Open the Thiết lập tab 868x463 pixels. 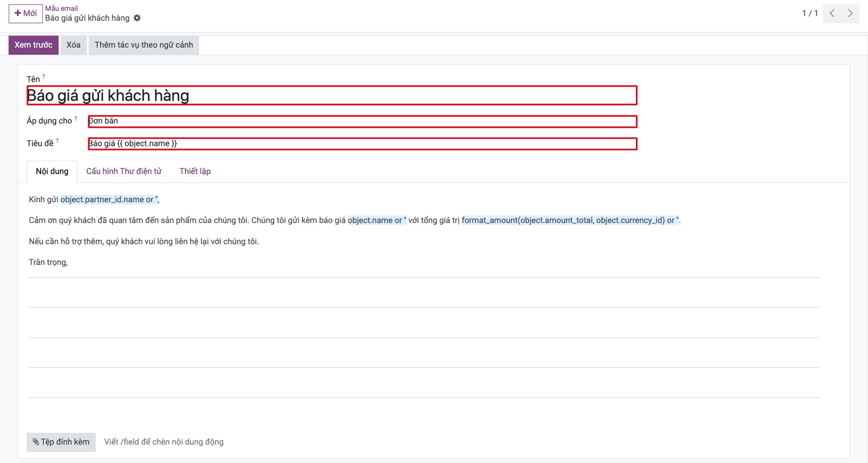[x=195, y=171]
